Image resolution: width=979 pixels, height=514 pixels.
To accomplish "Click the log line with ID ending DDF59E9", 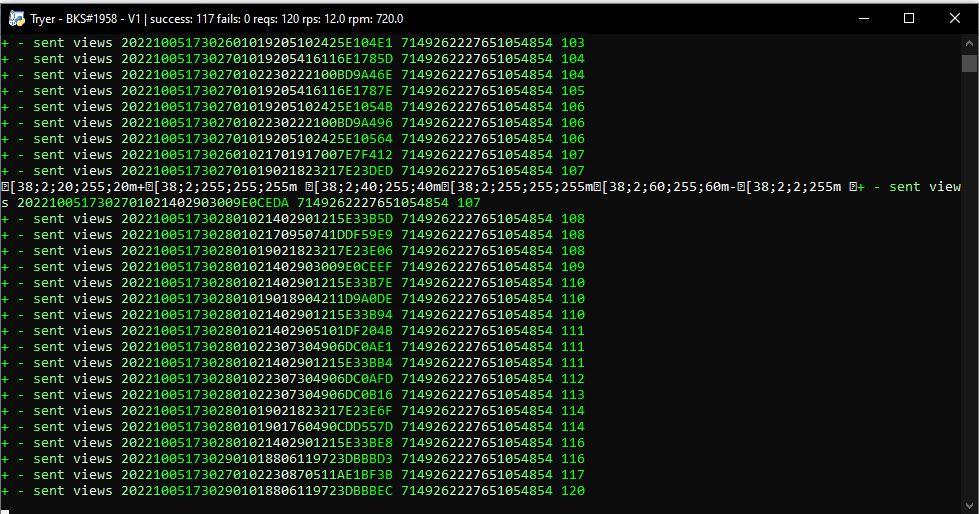I will pyautogui.click(x=293, y=235).
